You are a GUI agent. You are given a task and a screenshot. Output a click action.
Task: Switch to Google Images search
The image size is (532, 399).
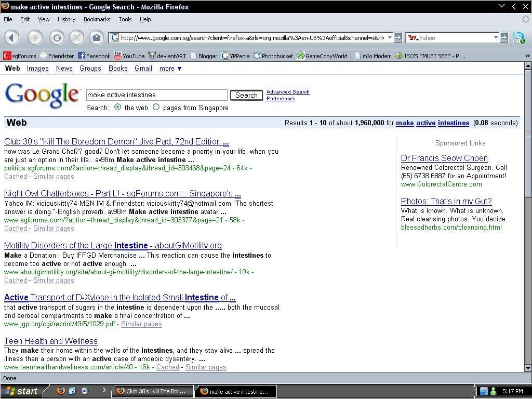pyautogui.click(x=37, y=69)
